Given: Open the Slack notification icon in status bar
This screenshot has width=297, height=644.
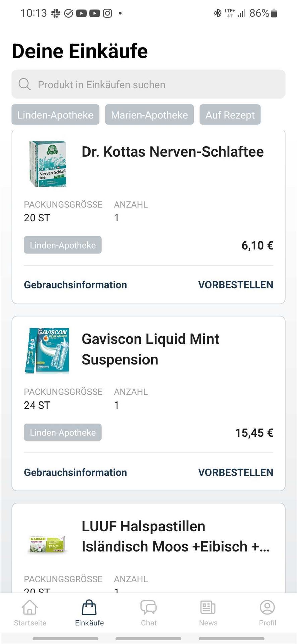Looking at the screenshot, I should click(x=56, y=13).
